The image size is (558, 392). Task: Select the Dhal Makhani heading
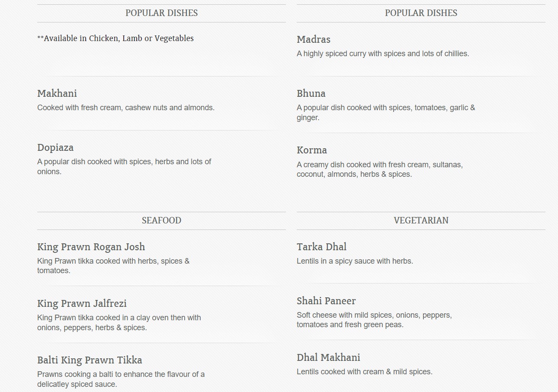[328, 357]
